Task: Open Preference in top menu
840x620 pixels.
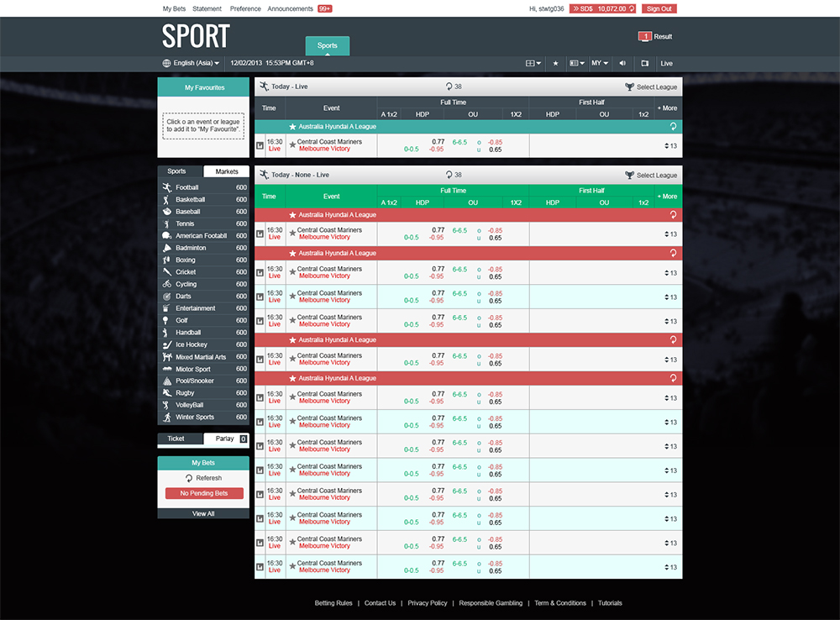Action: click(245, 8)
